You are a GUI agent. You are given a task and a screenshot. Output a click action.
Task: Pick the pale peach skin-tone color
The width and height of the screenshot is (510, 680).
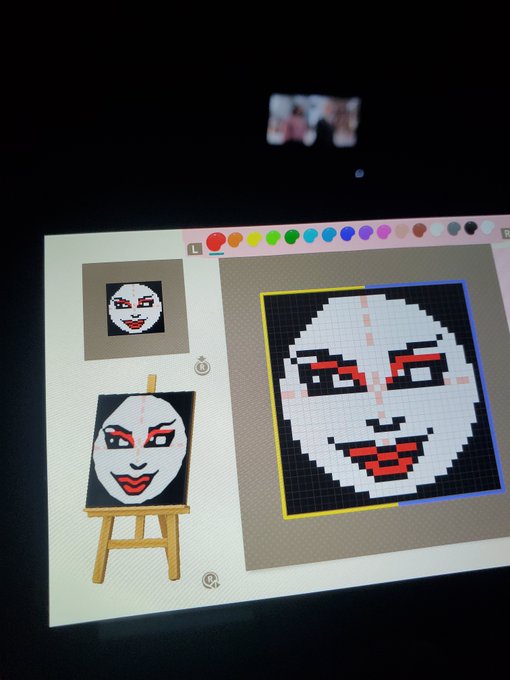click(x=402, y=230)
